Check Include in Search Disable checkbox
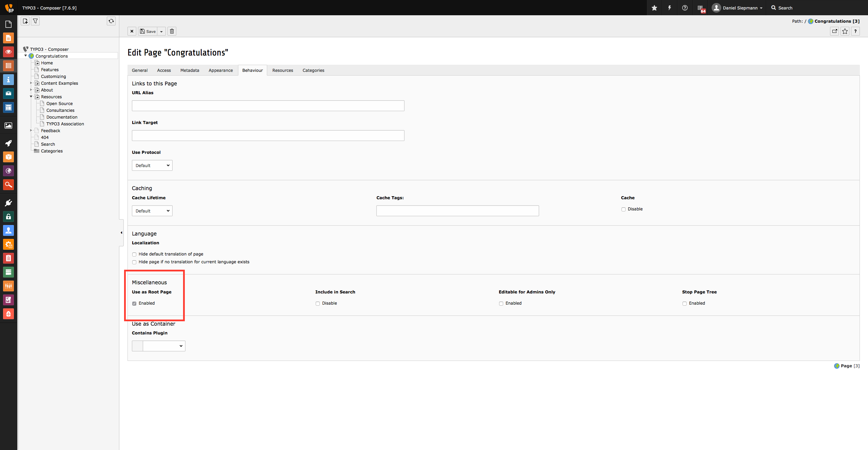The height and width of the screenshot is (450, 868). tap(318, 304)
